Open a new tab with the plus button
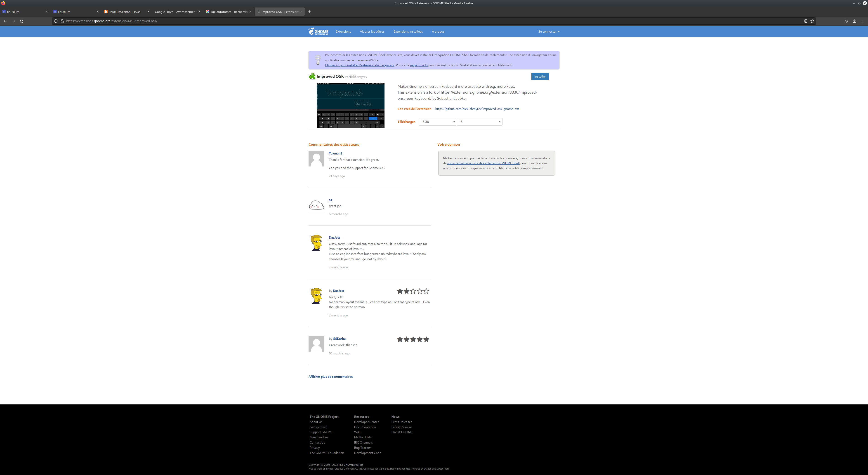Screen dimensions: 868x475 tap(310, 12)
